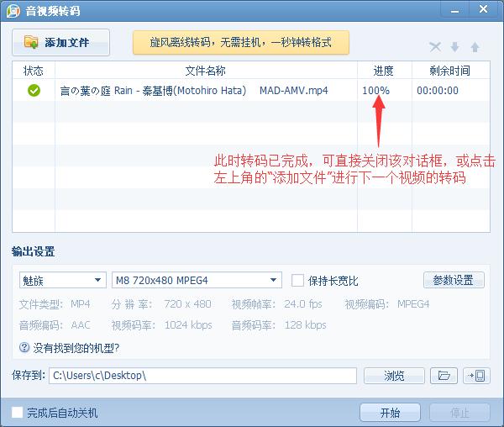This screenshot has width=504, height=427.
Task: Move file down with the down arrow icon
Action: (x=454, y=47)
